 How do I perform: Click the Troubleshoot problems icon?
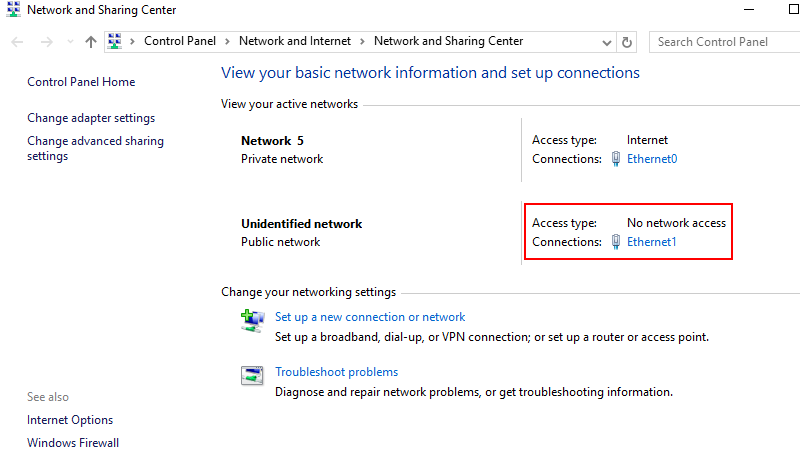pyautogui.click(x=251, y=375)
